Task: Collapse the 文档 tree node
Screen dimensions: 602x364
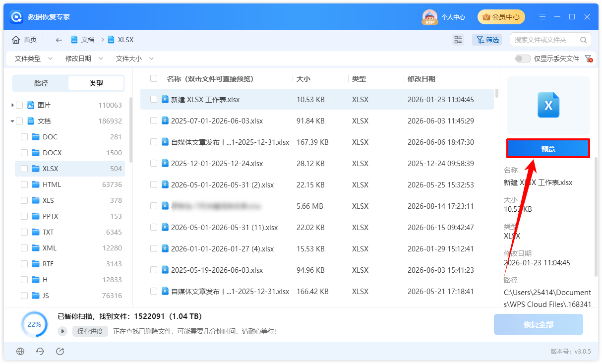Action: pos(12,121)
